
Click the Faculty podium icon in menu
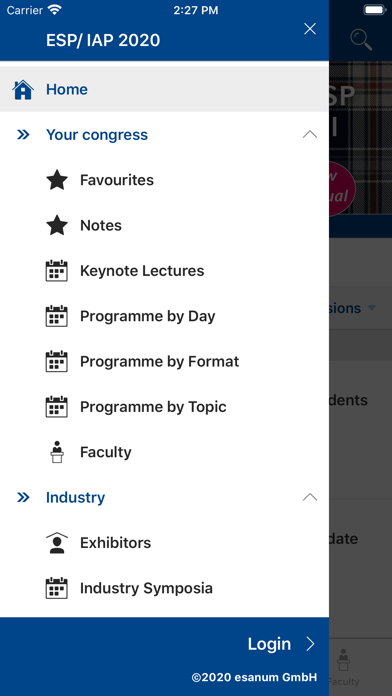(x=57, y=452)
